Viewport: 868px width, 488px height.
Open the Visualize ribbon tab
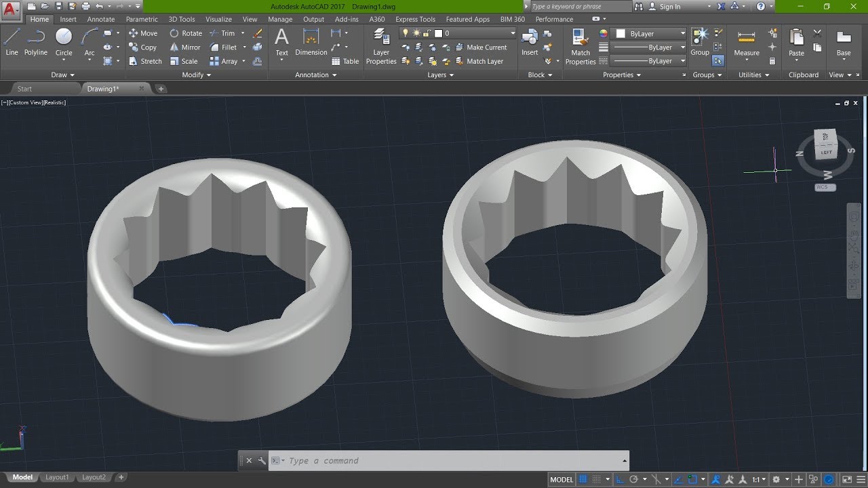point(219,19)
